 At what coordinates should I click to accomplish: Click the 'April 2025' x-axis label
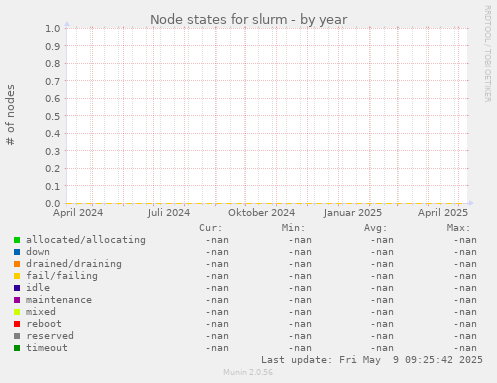click(443, 213)
